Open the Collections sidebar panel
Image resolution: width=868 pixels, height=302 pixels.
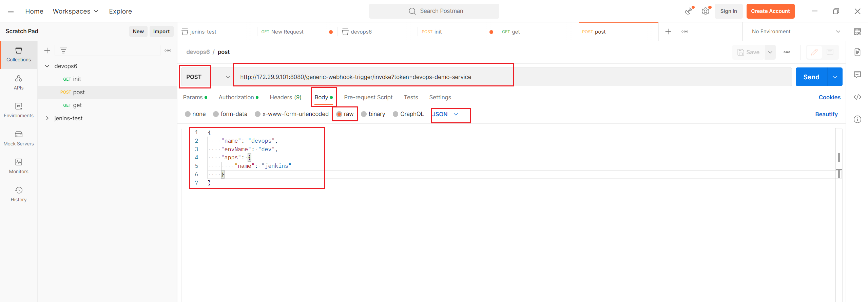pyautogui.click(x=19, y=55)
